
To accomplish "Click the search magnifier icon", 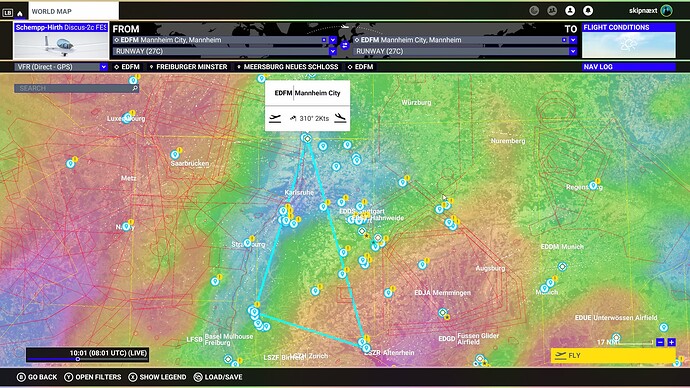I will coord(135,88).
